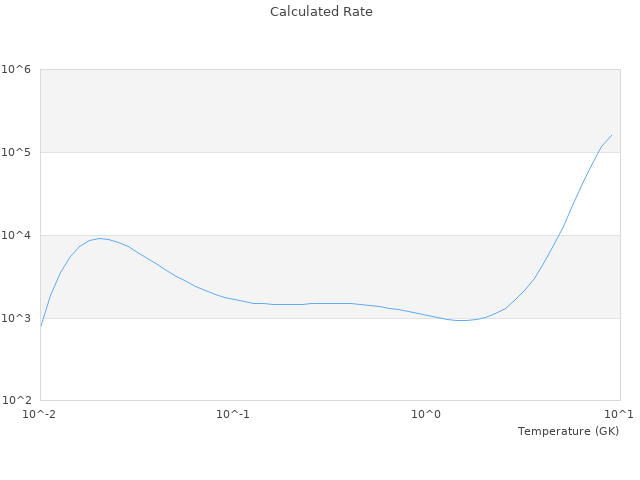The image size is (640, 480).
Task: Click the "Temperature (GK)" axis label
Action: pyautogui.click(x=568, y=431)
